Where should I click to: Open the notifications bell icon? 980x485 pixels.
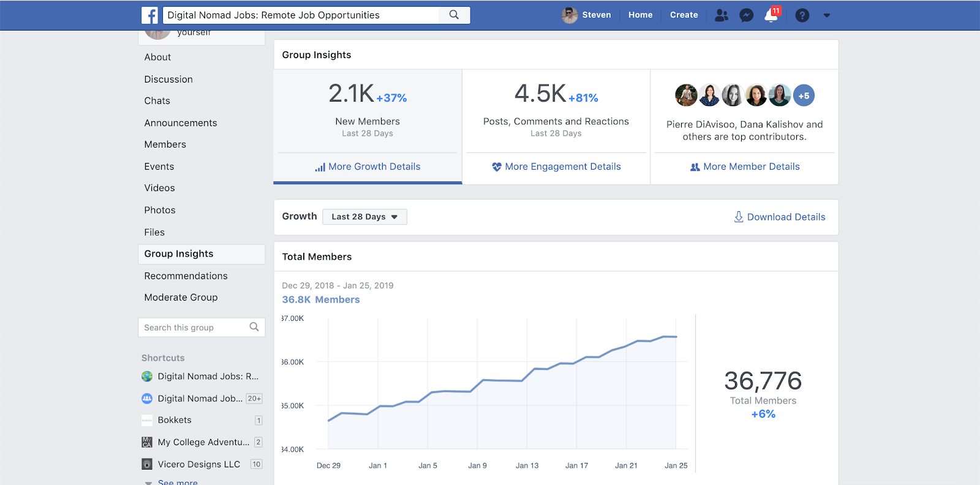(x=771, y=15)
